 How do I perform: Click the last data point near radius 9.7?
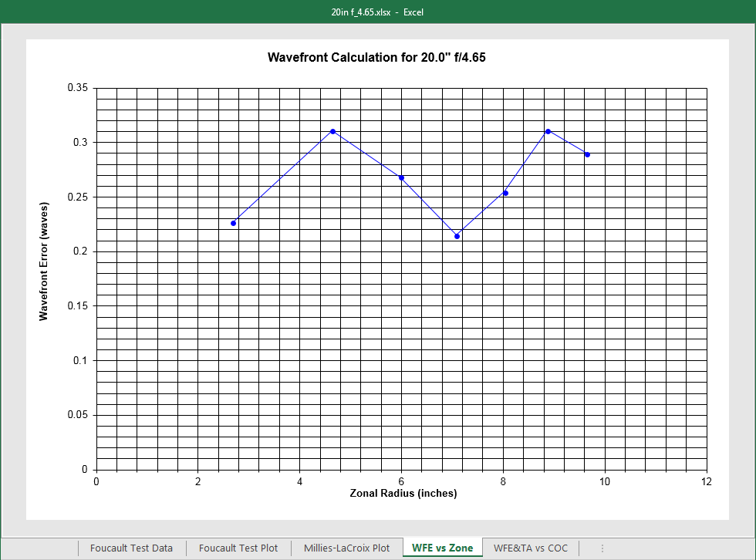click(x=587, y=154)
